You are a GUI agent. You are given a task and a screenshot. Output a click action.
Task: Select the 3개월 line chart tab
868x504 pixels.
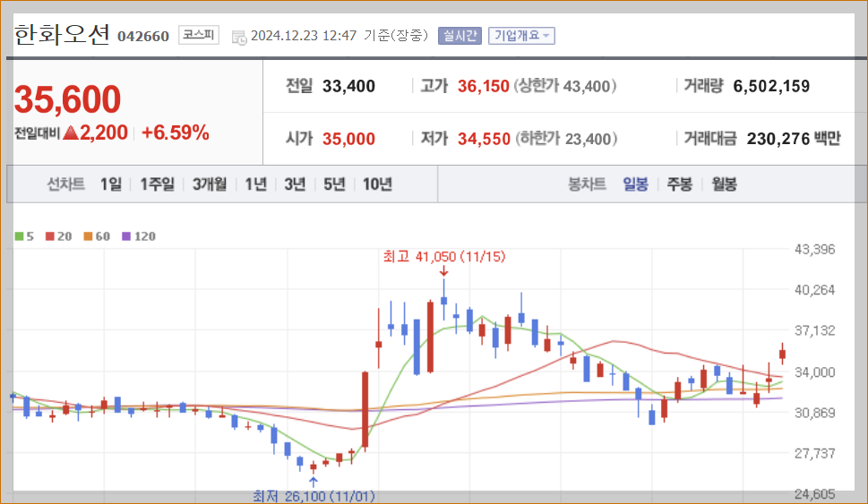(x=210, y=184)
